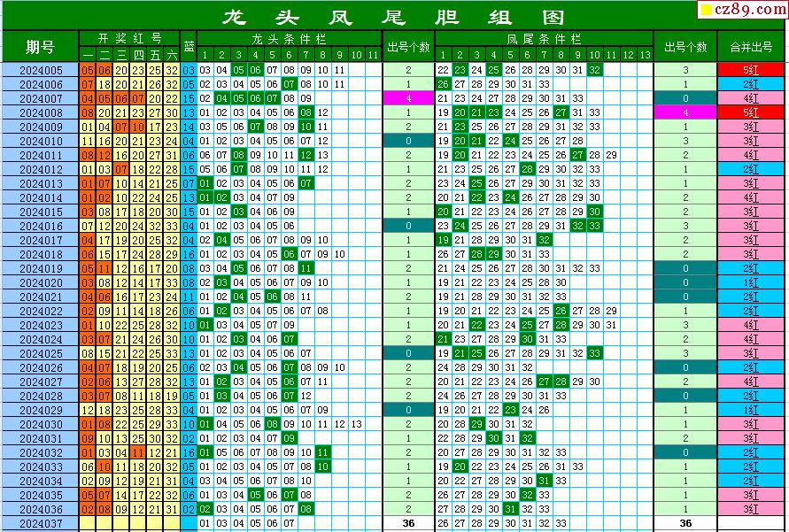The width and height of the screenshot is (789, 532).
Task: Select period cell 2024010
Action: click(41, 142)
